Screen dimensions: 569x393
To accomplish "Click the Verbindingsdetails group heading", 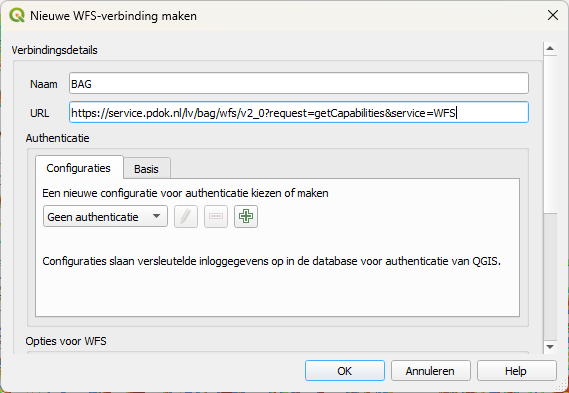I will point(54,50).
